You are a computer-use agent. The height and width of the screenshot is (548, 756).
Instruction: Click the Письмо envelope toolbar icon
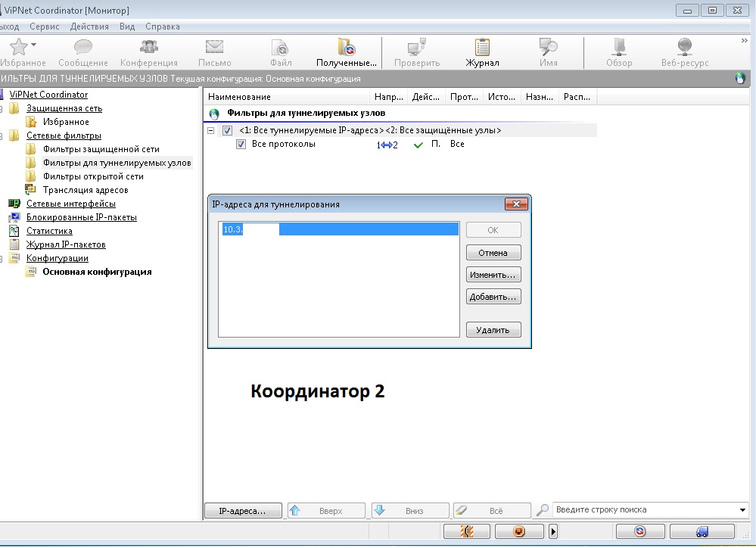[x=215, y=47]
